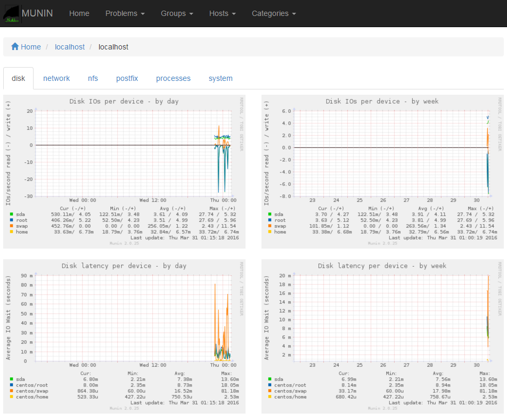Click sda Max value '13.60m' in latency by day

[x=230, y=380]
